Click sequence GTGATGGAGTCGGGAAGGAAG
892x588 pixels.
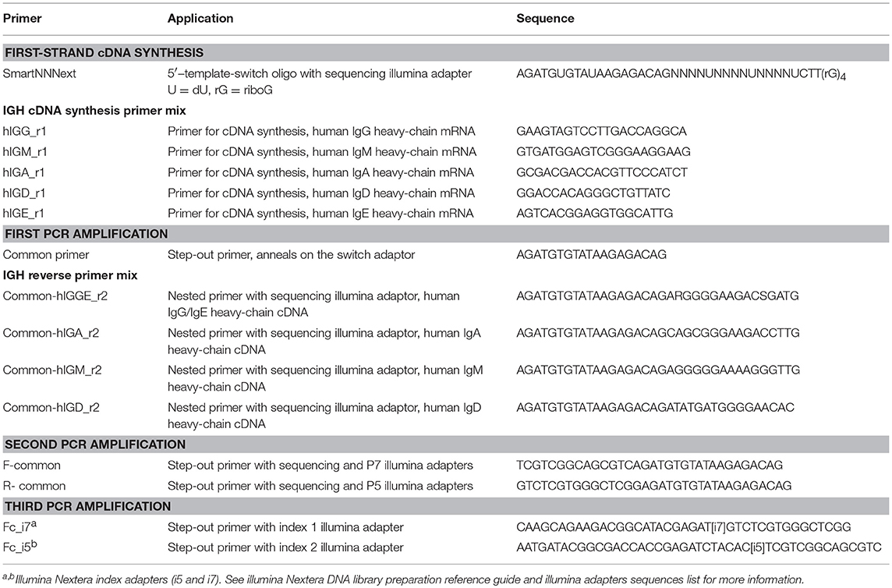click(603, 152)
